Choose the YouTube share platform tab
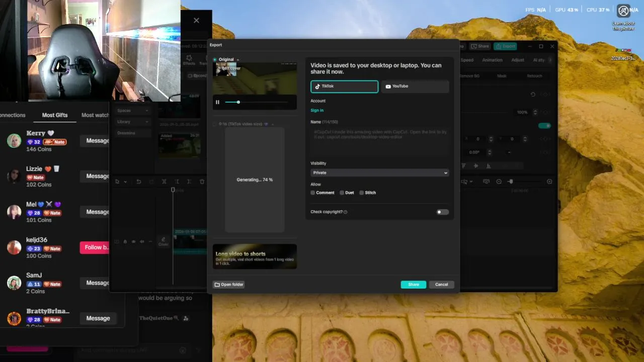This screenshot has height=362, width=644. pos(415,86)
